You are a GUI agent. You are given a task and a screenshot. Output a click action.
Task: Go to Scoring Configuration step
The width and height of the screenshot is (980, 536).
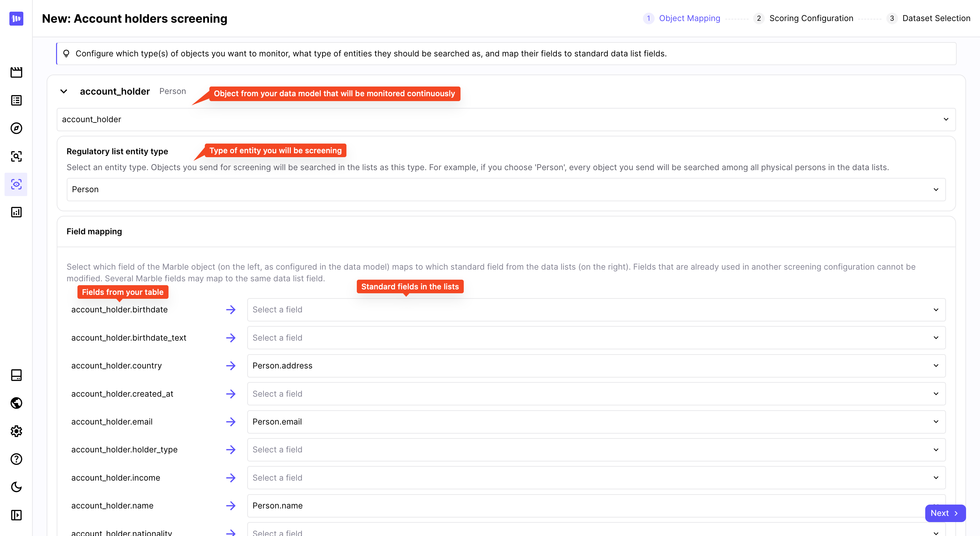pyautogui.click(x=811, y=18)
